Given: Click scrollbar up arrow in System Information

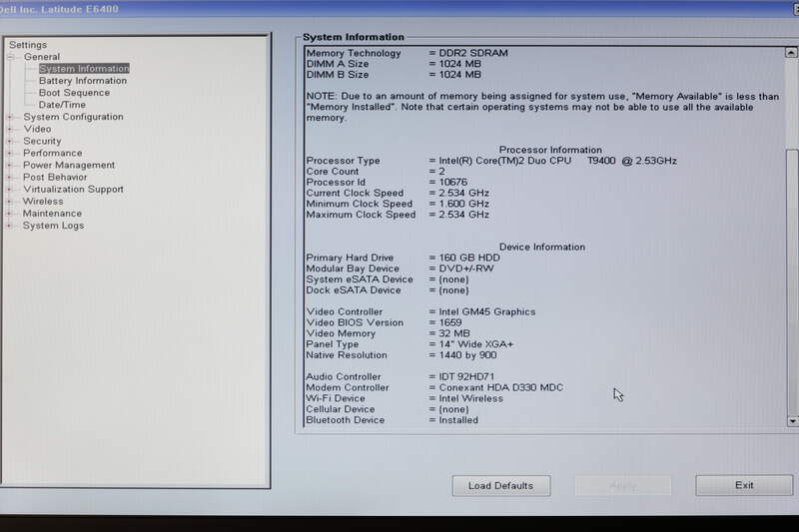Looking at the screenshot, I should tap(791, 53).
